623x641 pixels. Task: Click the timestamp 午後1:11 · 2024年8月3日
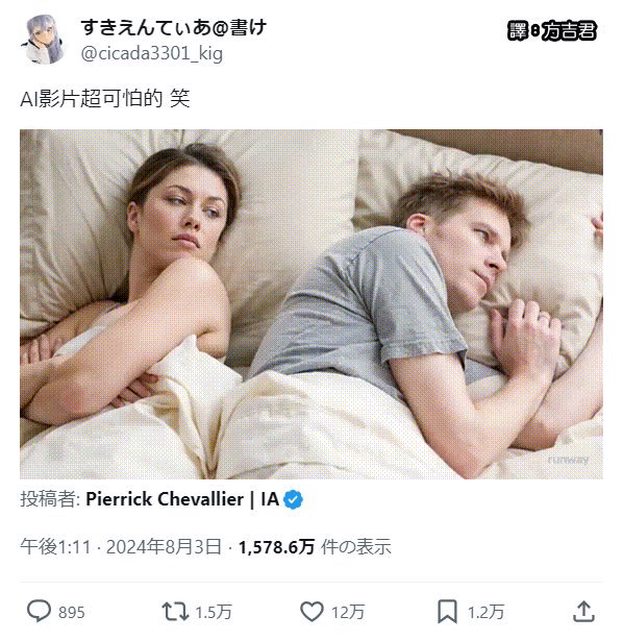[x=121, y=547]
